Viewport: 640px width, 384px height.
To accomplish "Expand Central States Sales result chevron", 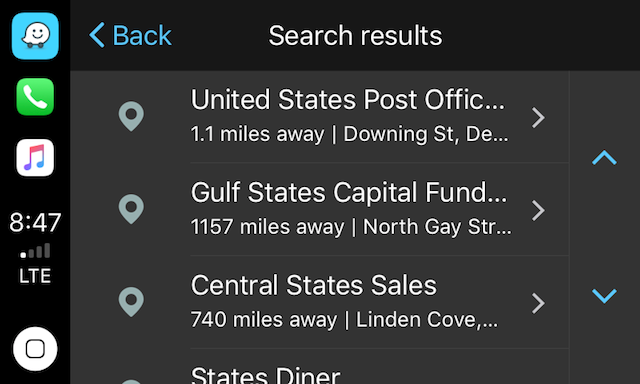I will [x=538, y=303].
